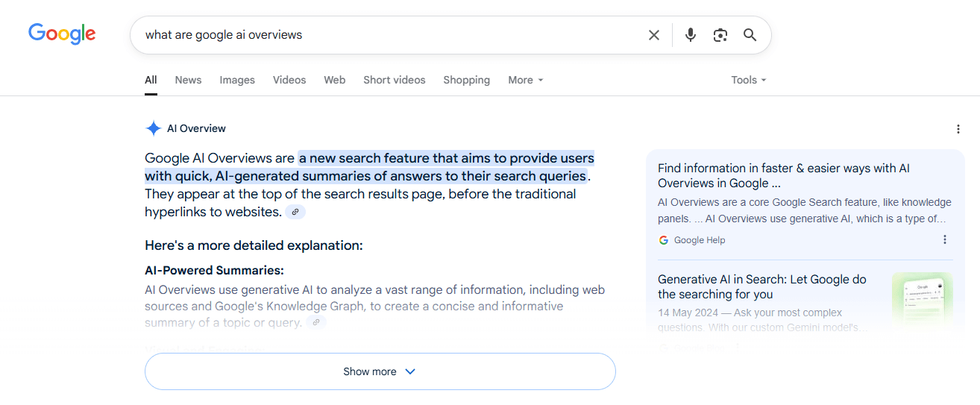Image resolution: width=980 pixels, height=405 pixels.
Task: Switch to the Shopping tab
Action: point(466,80)
